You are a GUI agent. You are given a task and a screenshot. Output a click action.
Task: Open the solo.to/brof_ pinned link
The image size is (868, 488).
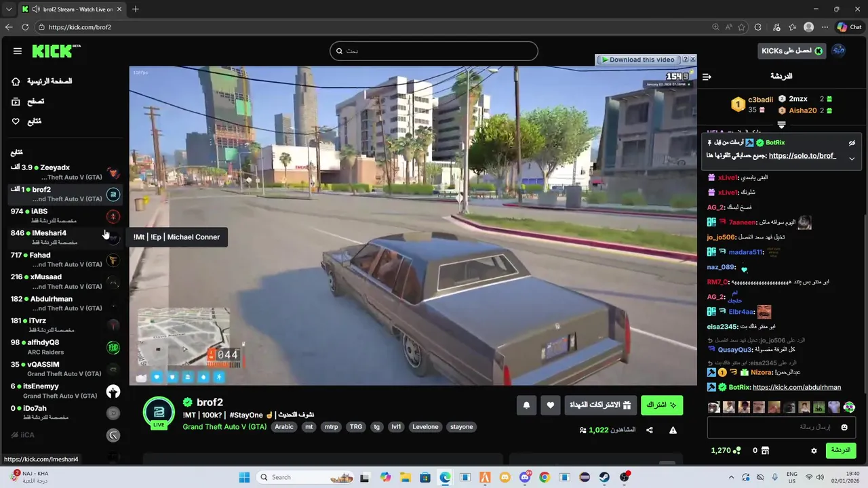(802, 156)
